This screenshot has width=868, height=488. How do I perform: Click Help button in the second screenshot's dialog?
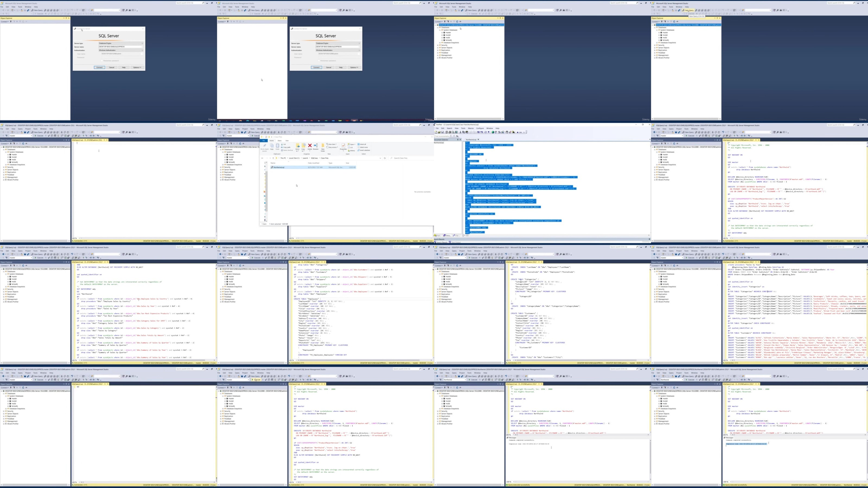pyautogui.click(x=341, y=67)
